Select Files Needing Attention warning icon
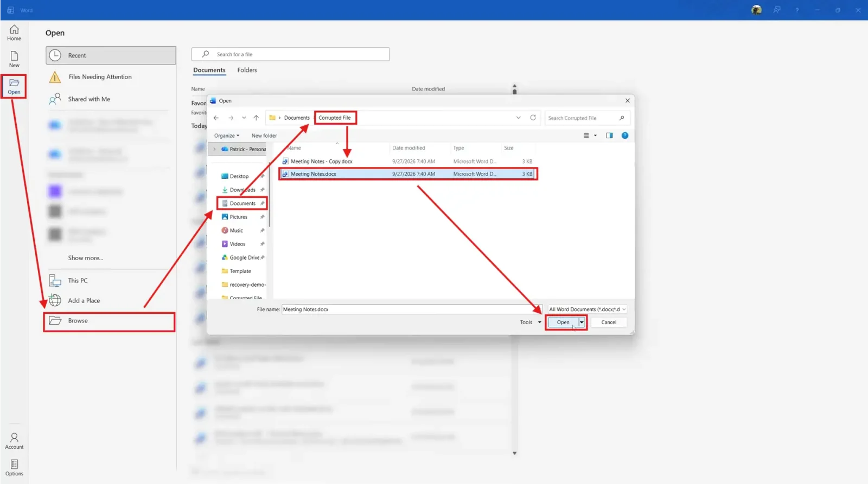This screenshot has height=484, width=868. (55, 77)
